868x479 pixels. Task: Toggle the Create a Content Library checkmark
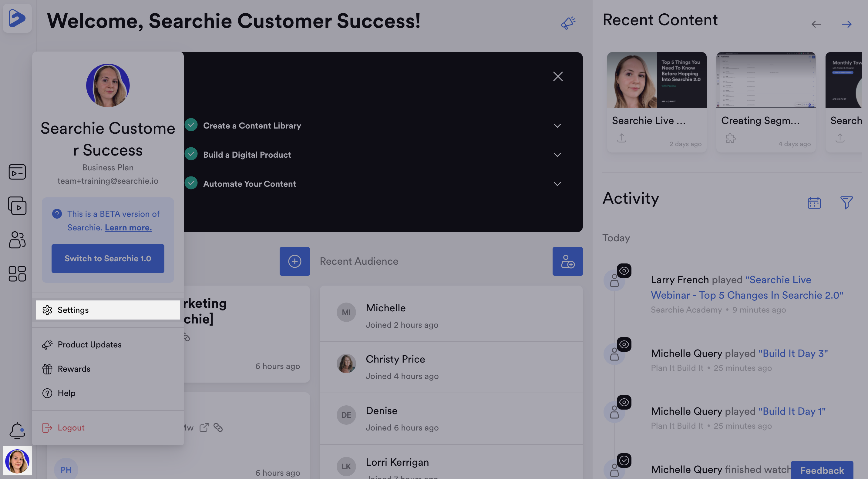[x=191, y=125]
